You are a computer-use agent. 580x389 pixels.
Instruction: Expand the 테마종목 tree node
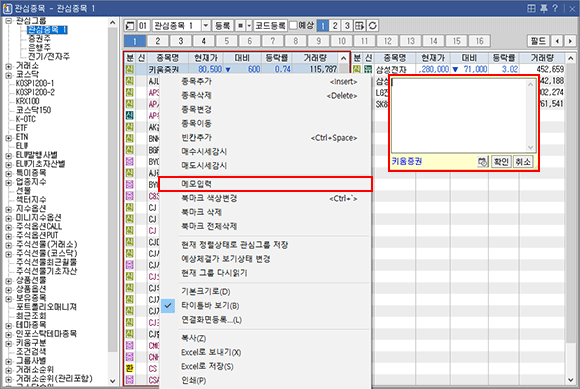[x=9, y=325]
